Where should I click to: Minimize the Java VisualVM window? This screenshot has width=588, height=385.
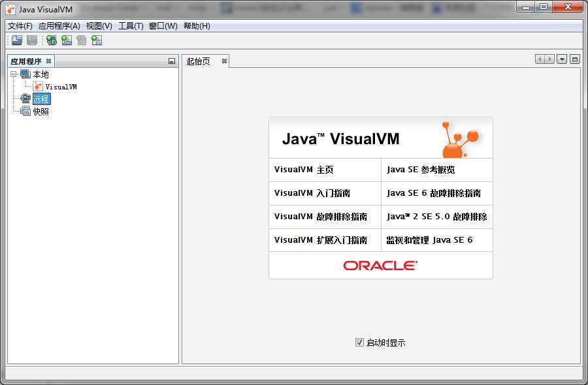point(527,7)
